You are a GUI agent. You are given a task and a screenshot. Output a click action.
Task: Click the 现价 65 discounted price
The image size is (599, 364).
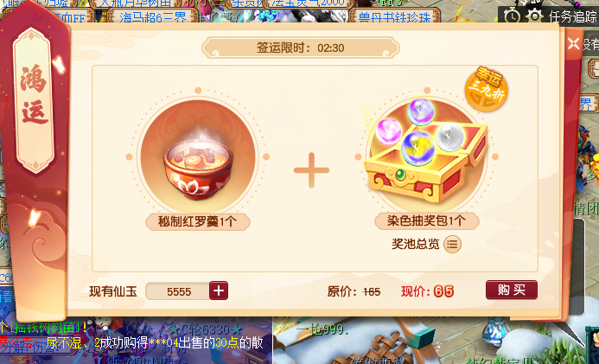427,292
